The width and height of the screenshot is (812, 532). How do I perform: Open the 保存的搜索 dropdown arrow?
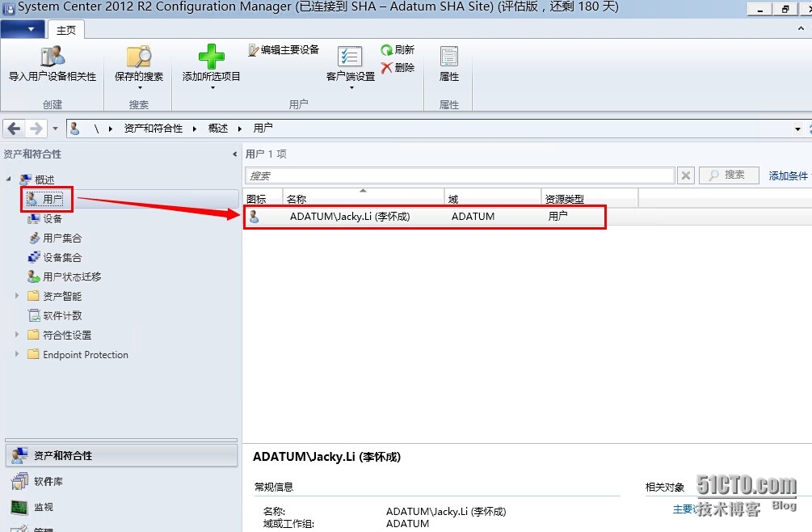pos(139,87)
